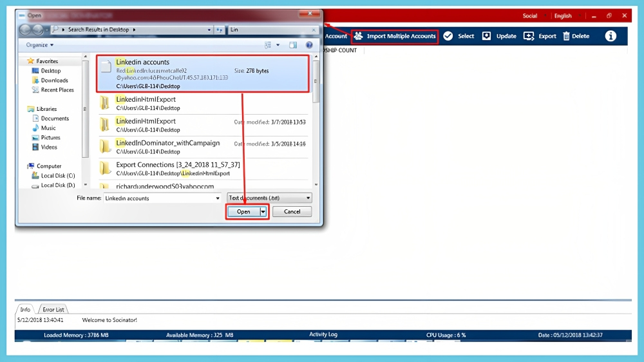
Task: Select Computer in navigation pane
Action: coord(44,166)
